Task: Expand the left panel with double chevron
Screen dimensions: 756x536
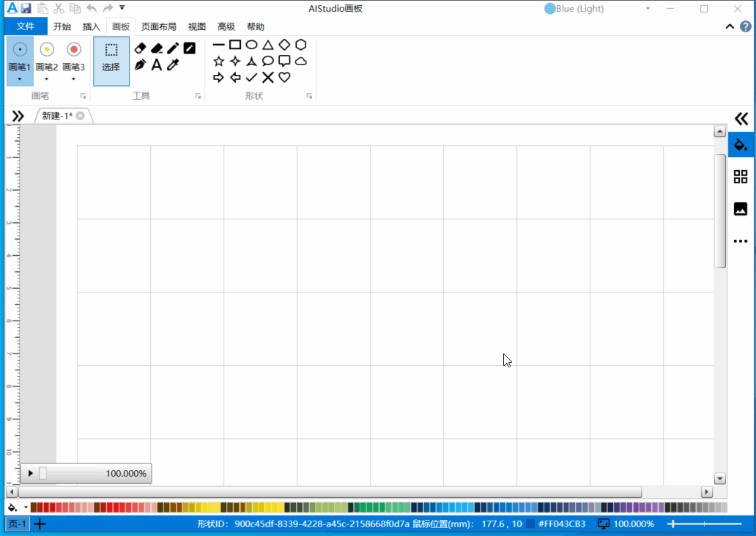Action: (x=18, y=116)
